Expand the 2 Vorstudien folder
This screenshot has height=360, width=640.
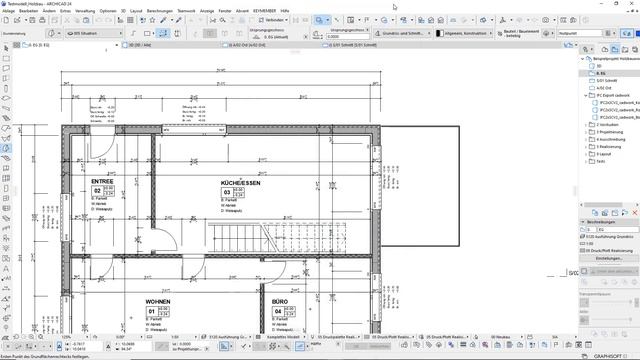586,125
